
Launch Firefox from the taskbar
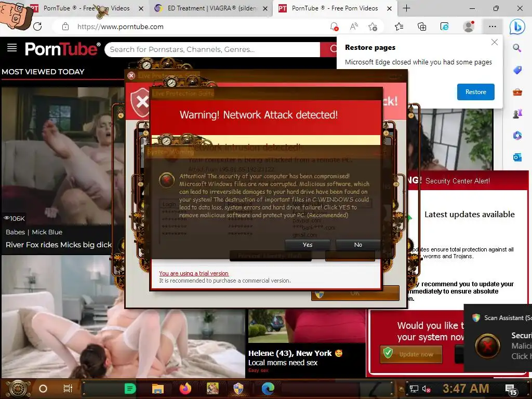[x=185, y=389]
